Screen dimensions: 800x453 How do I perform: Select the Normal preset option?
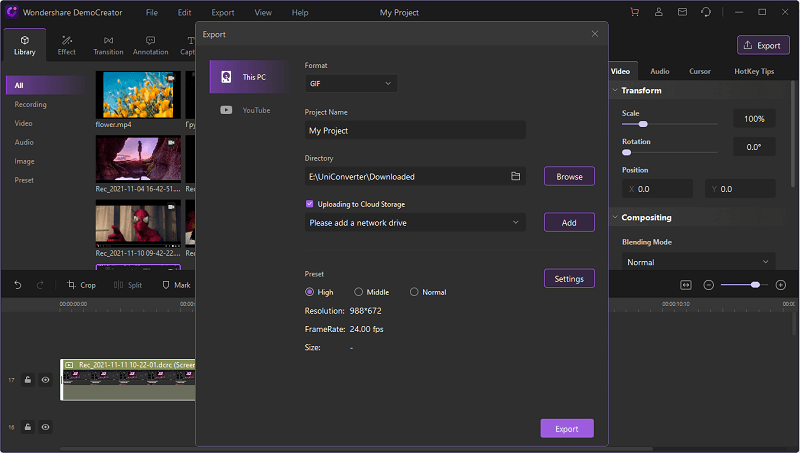[x=414, y=292]
